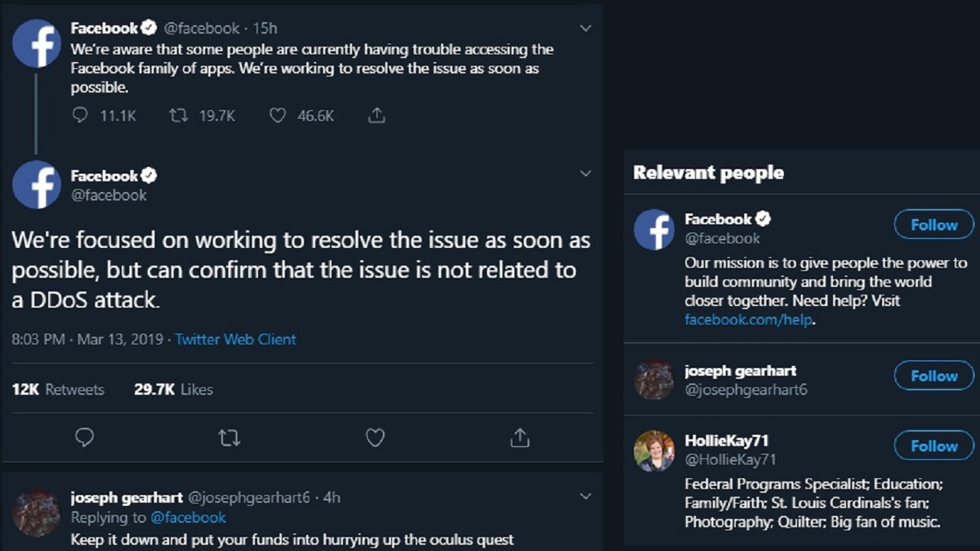The image size is (980, 551).
Task: Follow Facebook in Relevant people
Action: (934, 225)
